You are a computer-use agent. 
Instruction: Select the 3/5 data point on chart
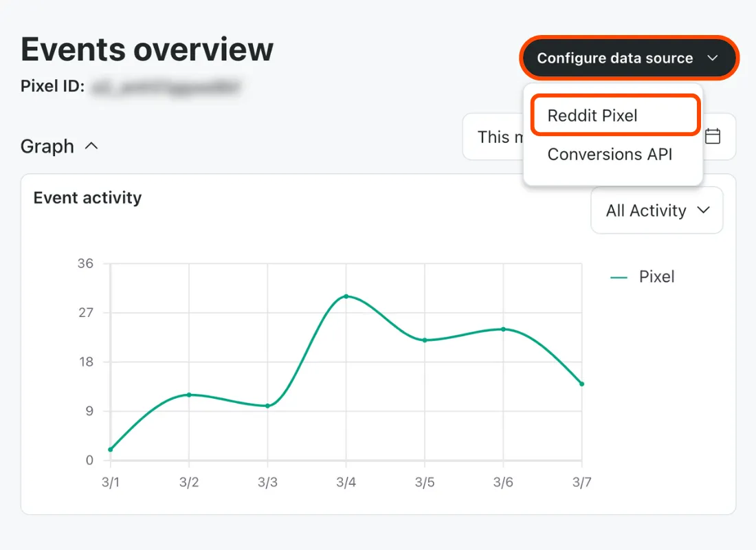tap(425, 340)
